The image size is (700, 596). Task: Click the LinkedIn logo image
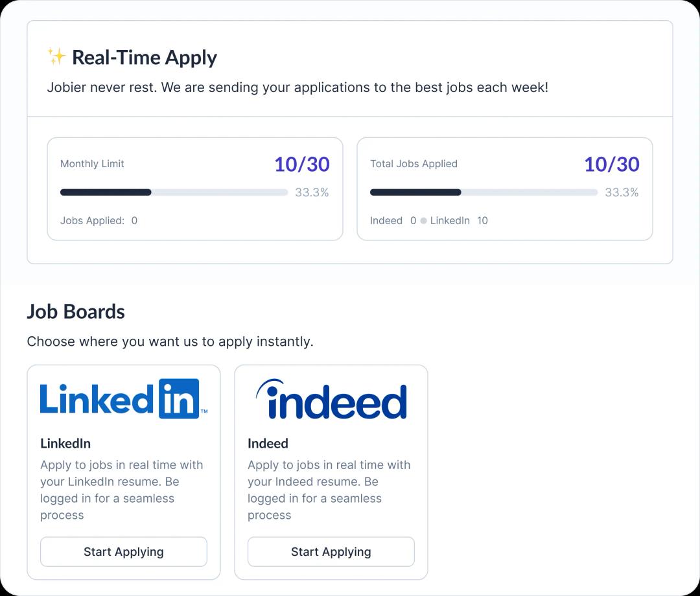click(123, 398)
